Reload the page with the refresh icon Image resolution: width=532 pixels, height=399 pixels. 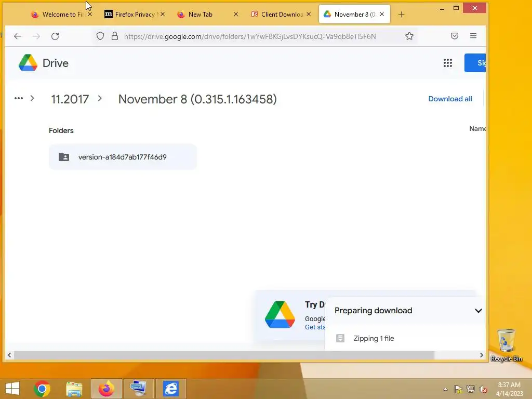(55, 36)
